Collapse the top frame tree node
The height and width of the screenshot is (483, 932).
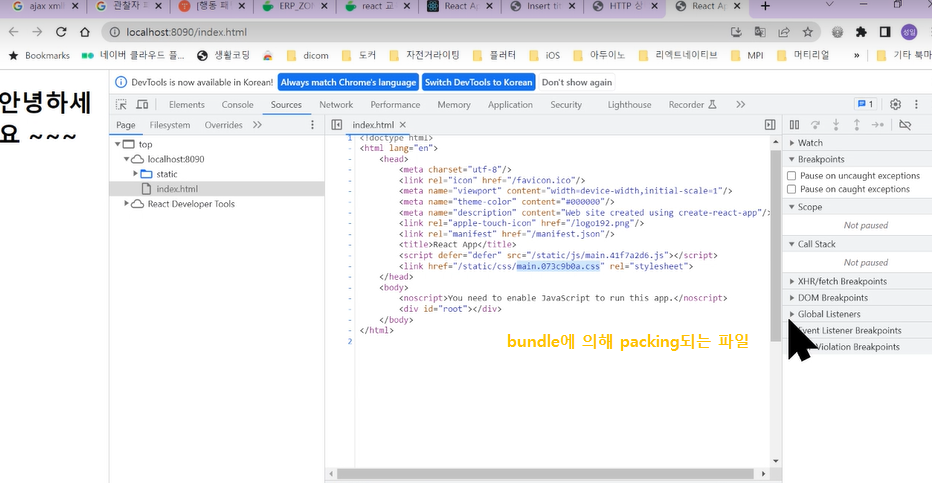118,144
